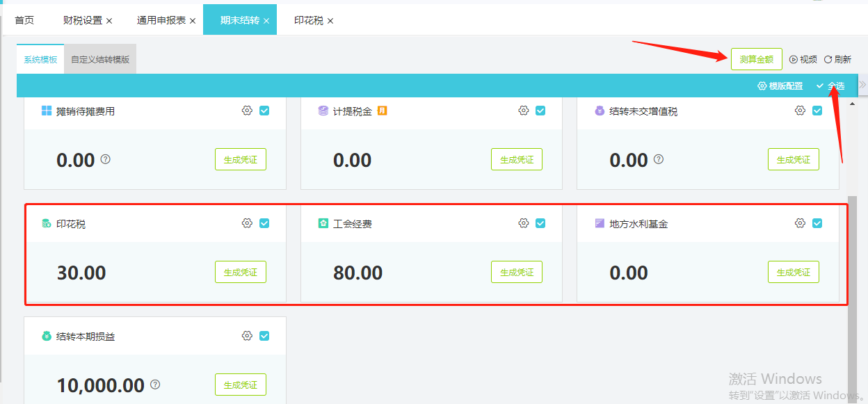This screenshot has width=868, height=404.
Task: Click the 刷新 refresh icon
Action: 828,60
